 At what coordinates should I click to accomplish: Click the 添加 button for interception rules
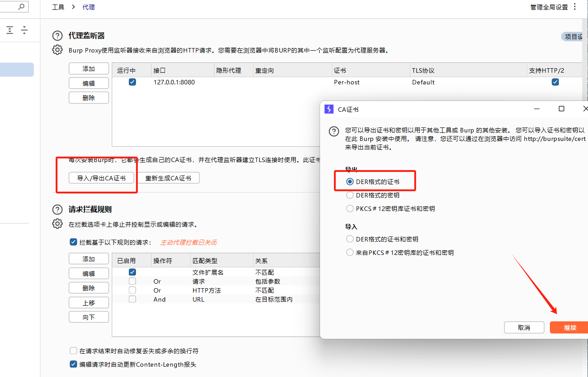coord(89,259)
